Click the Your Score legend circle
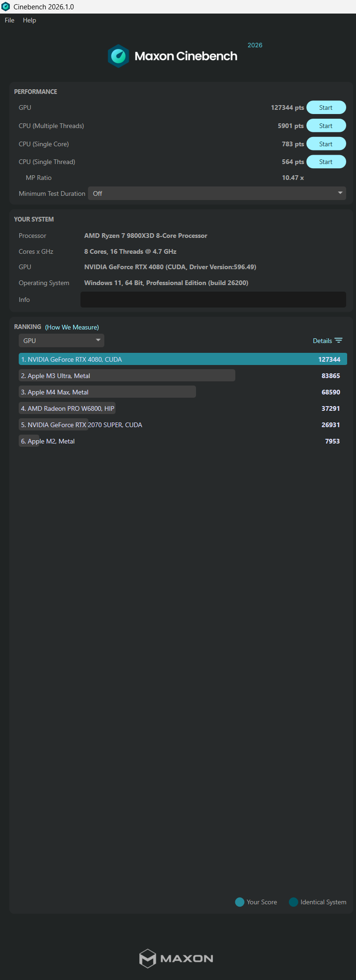 pyautogui.click(x=240, y=902)
